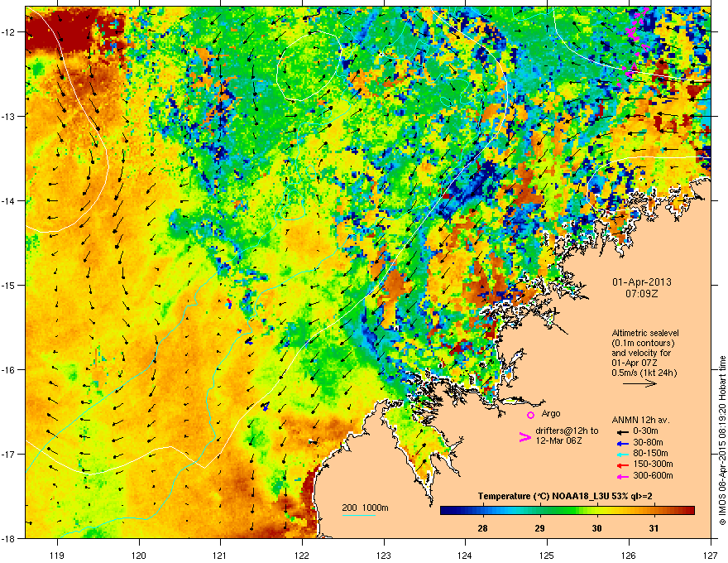
Task: Click the '12-Mar 06Z' legend text
Action: point(558,440)
